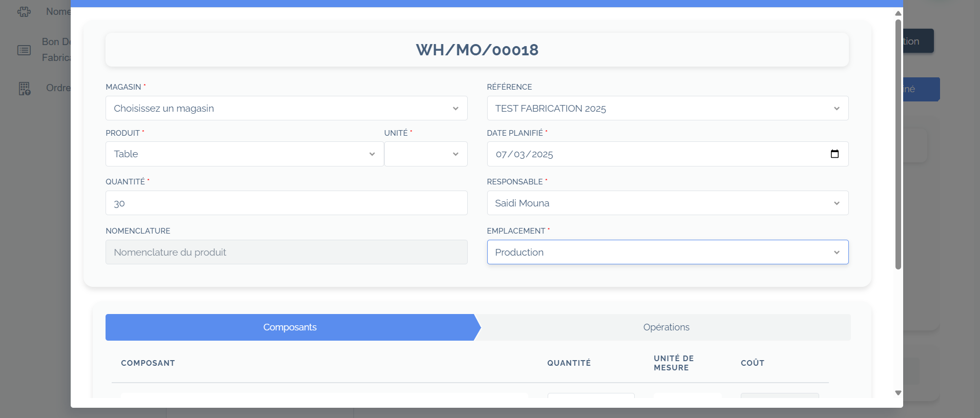The height and width of the screenshot is (418, 980).
Task: Click the modal vertical scrollbar thumb
Action: [898, 144]
